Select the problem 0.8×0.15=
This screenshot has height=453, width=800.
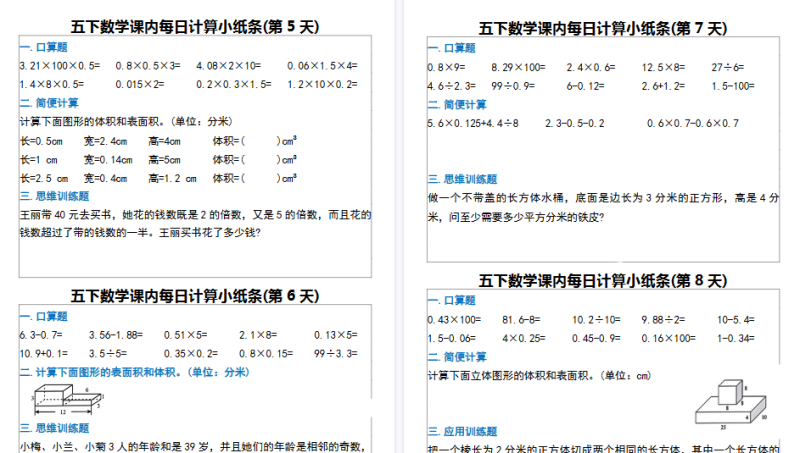click(x=266, y=354)
